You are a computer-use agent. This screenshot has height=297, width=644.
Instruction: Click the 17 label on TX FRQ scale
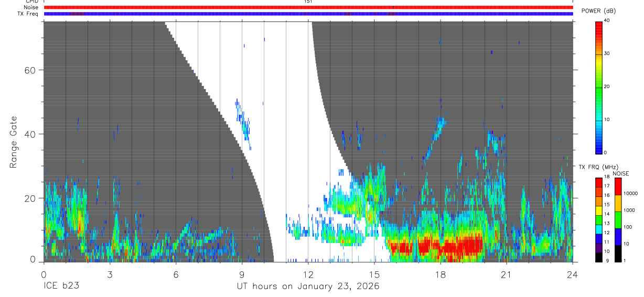click(606, 186)
